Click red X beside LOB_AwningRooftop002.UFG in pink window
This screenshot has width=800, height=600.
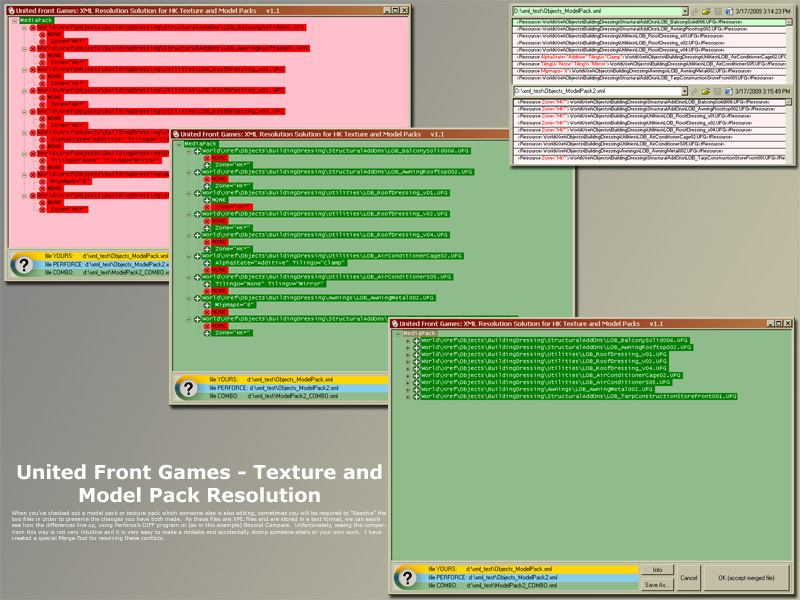[33, 48]
